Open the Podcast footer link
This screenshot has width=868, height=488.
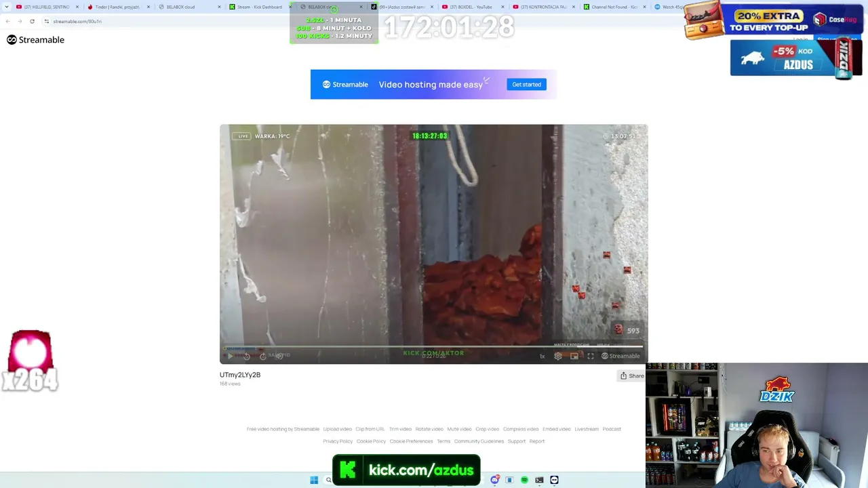[x=612, y=429]
